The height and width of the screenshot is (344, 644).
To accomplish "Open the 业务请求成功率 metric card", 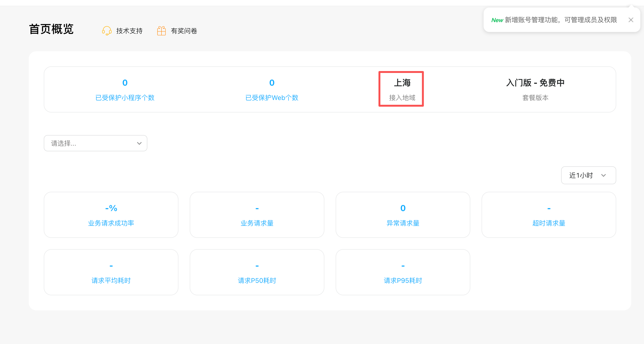I will tap(111, 215).
